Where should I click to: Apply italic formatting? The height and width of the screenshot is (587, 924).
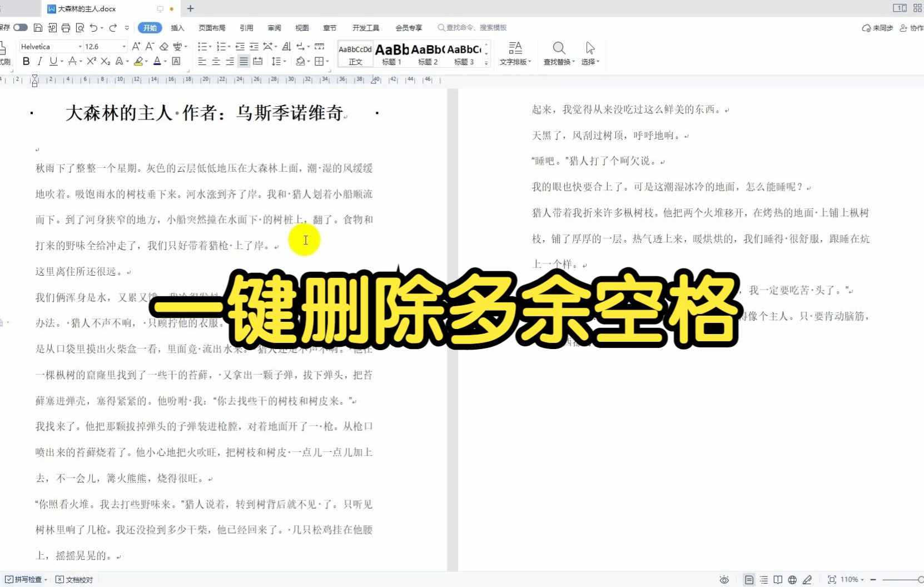(39, 62)
